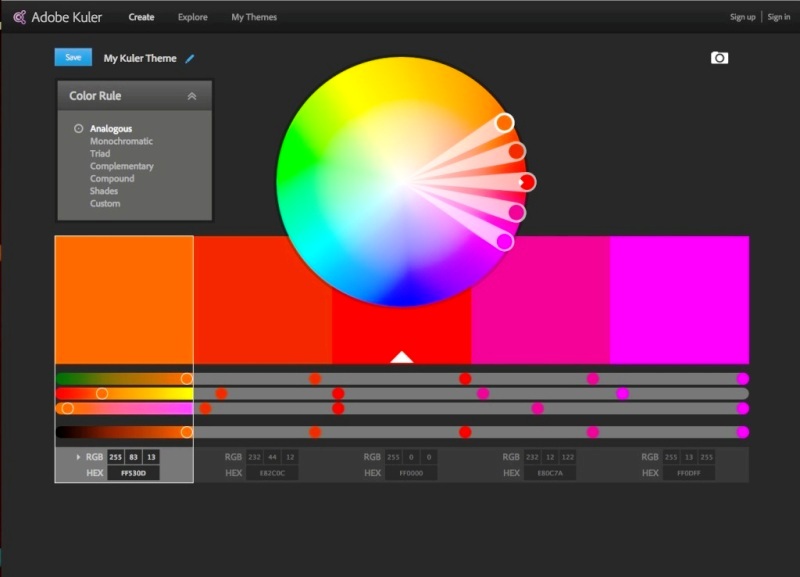
Task: Choose the Custom color rule option
Action: click(105, 204)
